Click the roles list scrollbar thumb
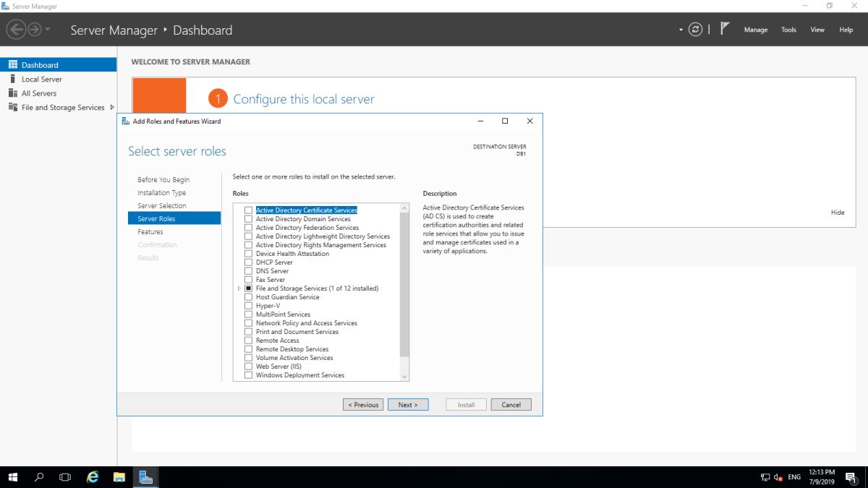Viewport: 868px width, 488px height. point(404,284)
